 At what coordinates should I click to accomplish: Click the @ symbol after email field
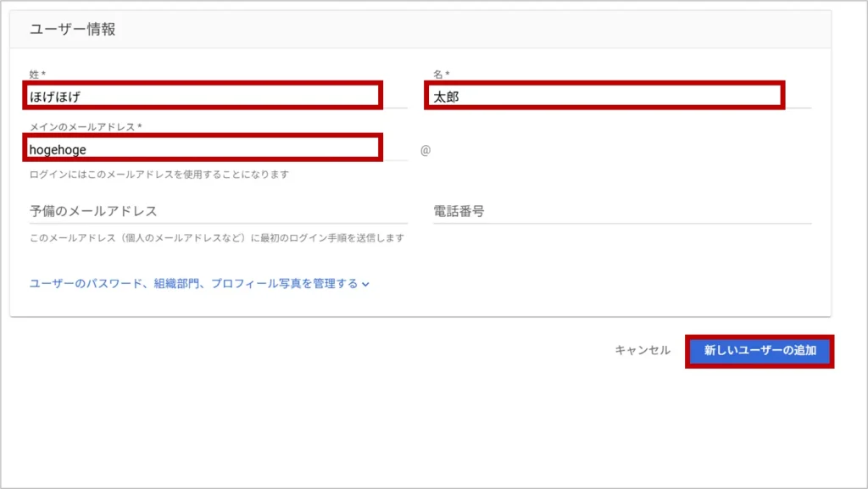point(426,150)
